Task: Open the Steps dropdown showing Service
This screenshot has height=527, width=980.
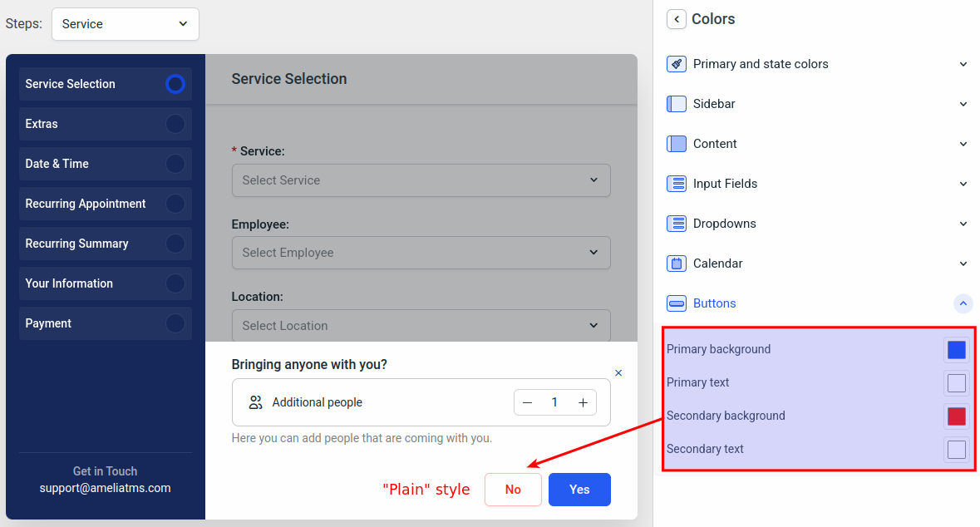Action: pyautogui.click(x=125, y=24)
